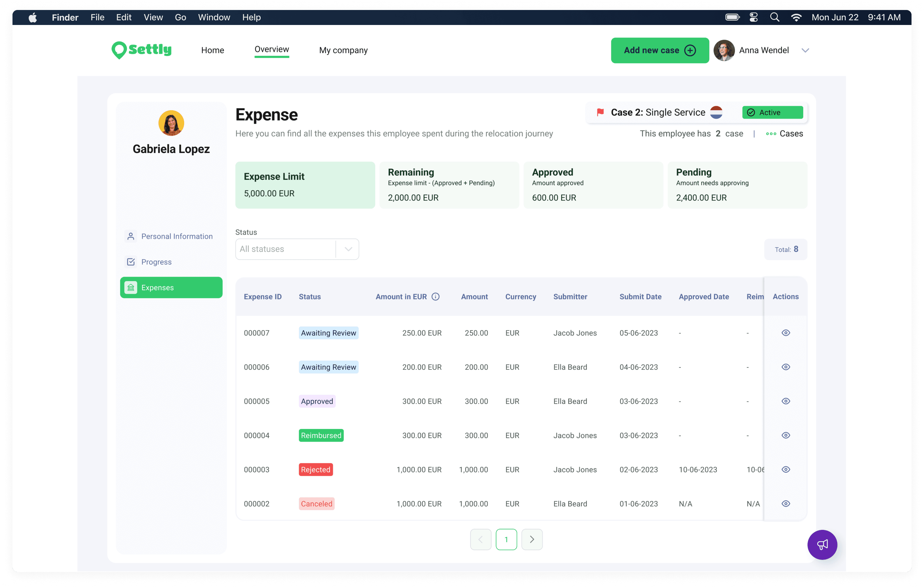Open the All statuses dropdown

[x=297, y=249]
